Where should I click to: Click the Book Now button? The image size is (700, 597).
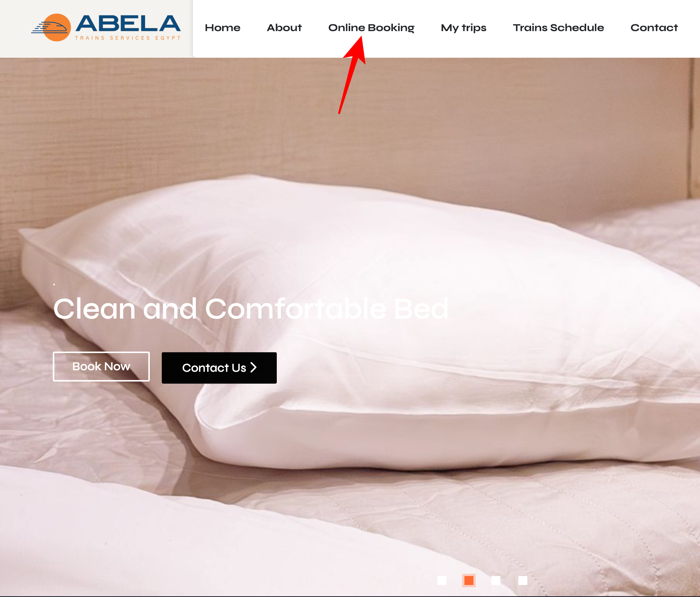pos(101,367)
